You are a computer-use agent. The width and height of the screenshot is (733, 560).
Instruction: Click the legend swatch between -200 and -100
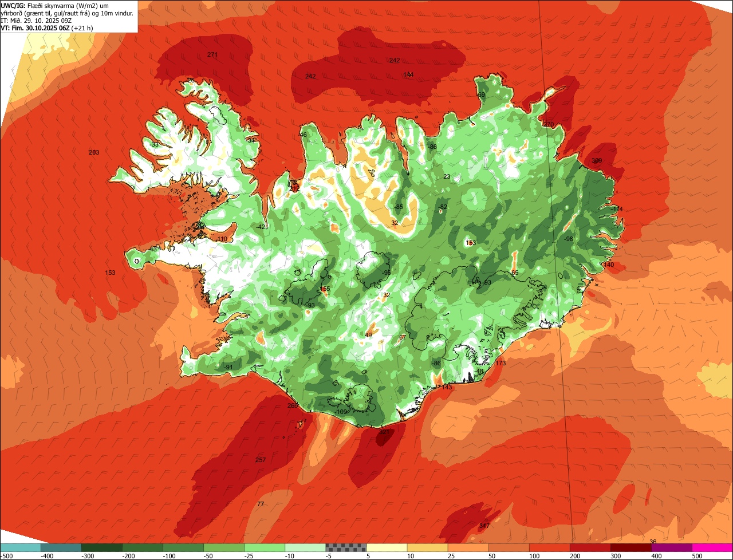(142, 547)
